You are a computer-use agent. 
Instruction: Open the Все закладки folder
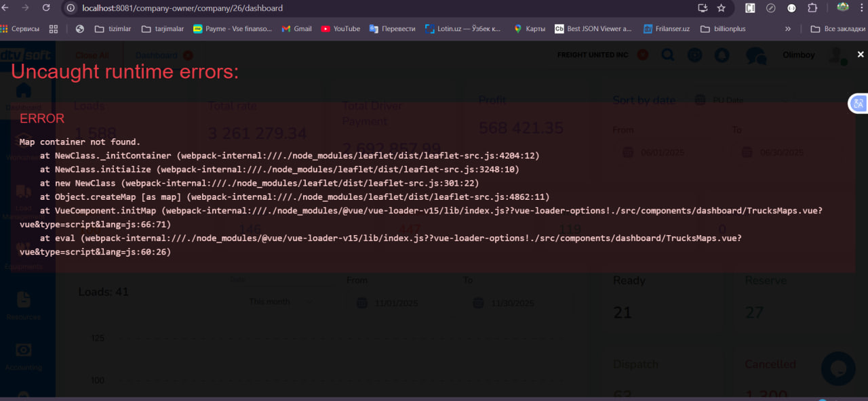pyautogui.click(x=837, y=28)
